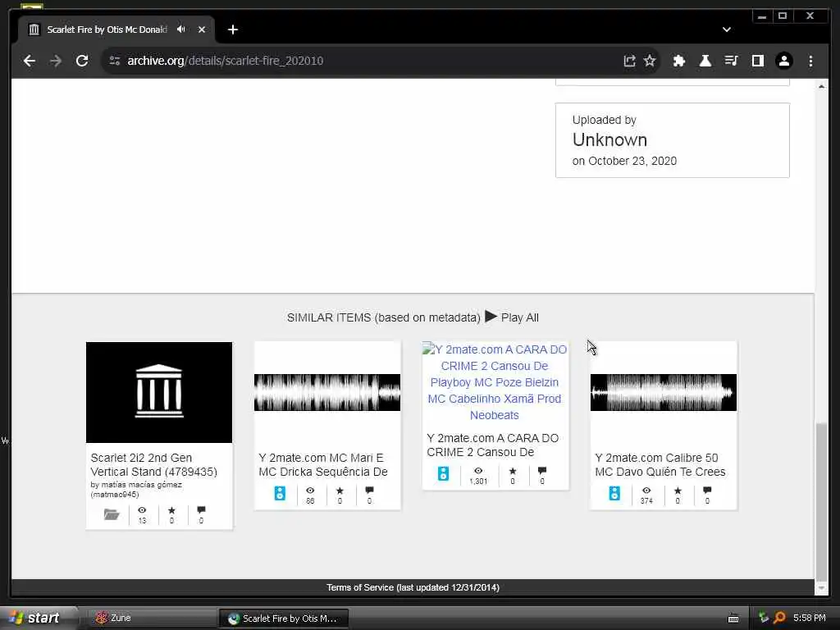Click views eye icon showing 13
The image size is (840, 630).
pyautogui.click(x=142, y=510)
